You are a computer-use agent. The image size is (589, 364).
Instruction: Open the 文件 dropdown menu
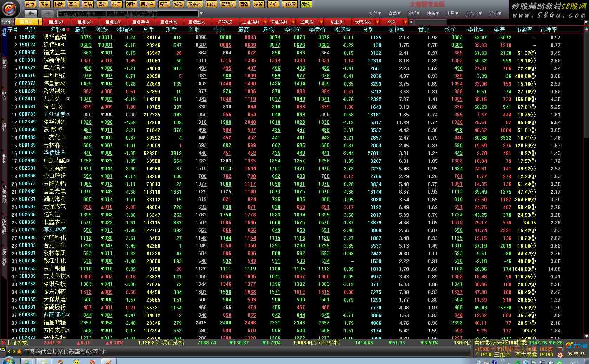pyautogui.click(x=375, y=13)
